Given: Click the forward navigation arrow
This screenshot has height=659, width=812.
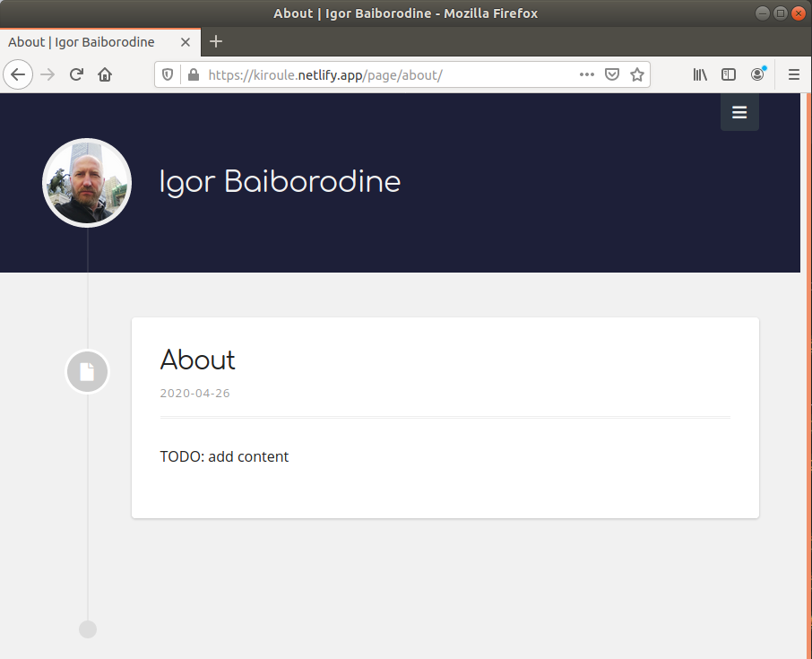Looking at the screenshot, I should [x=48, y=74].
